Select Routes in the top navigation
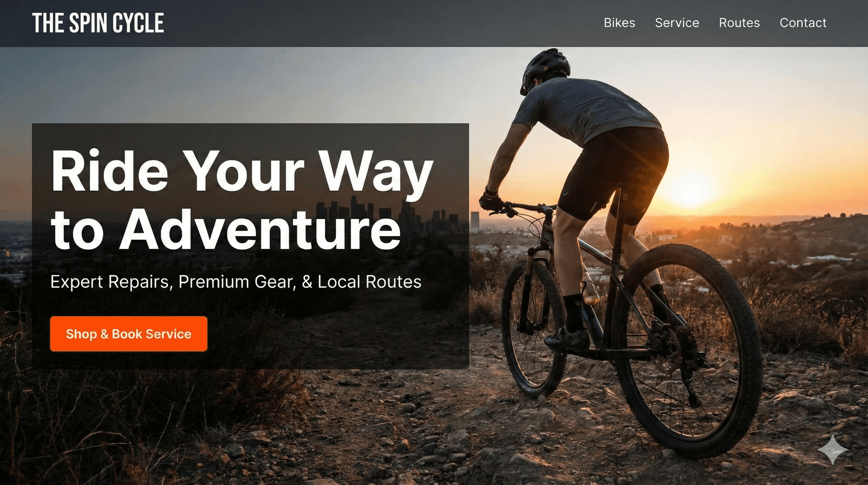 coord(739,23)
